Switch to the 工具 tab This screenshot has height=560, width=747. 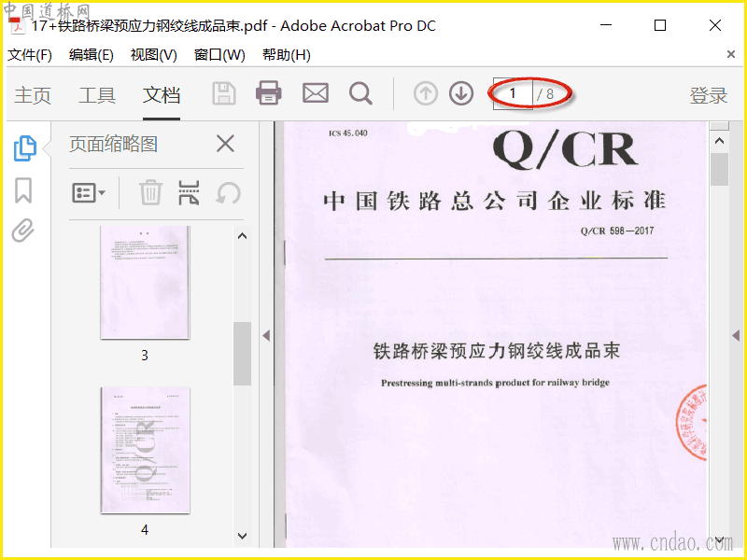pos(97,95)
